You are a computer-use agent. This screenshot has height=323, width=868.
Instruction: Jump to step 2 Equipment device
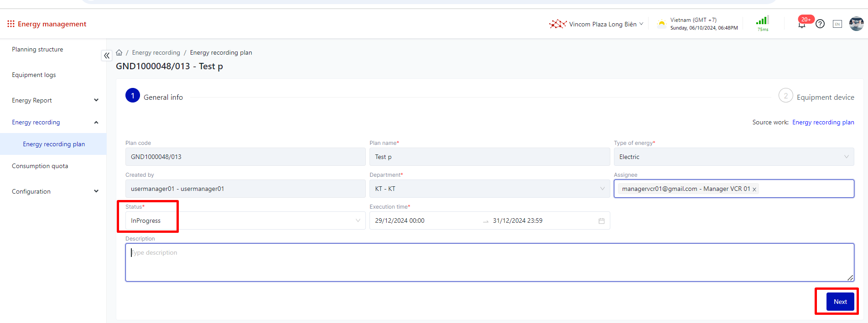point(816,97)
